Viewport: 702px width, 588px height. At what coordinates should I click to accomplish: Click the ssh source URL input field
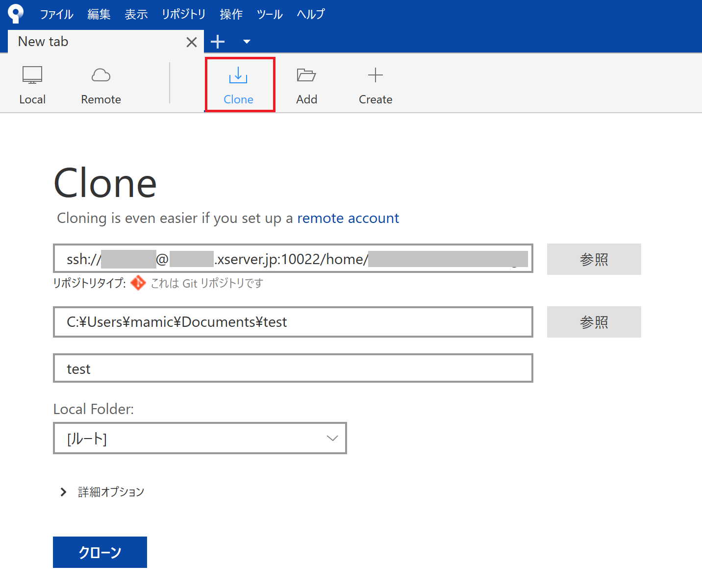tap(293, 258)
